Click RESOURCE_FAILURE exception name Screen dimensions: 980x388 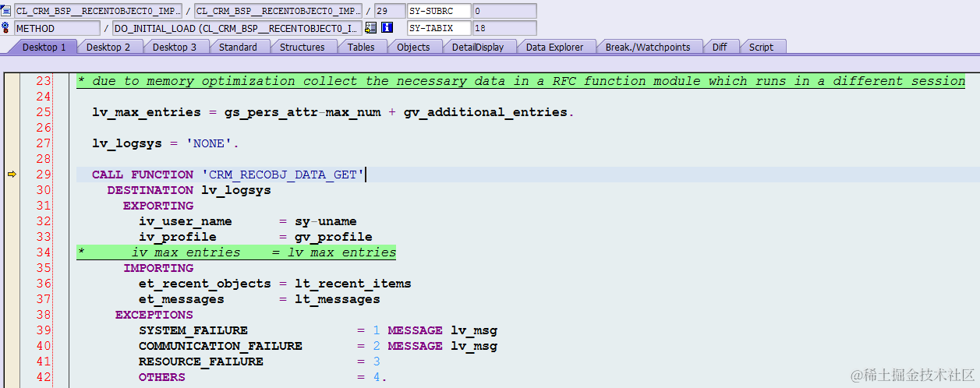201,362
